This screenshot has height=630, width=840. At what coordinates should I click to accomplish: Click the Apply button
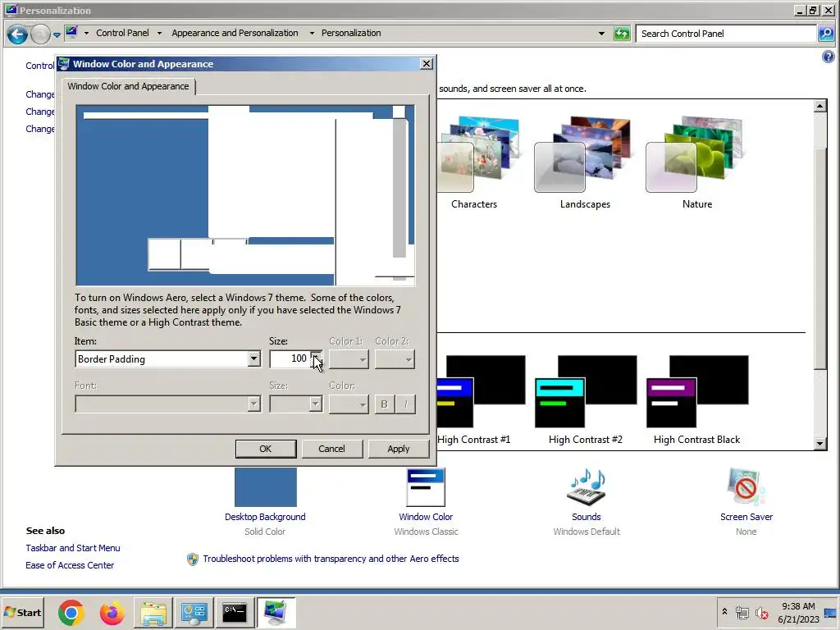point(398,449)
